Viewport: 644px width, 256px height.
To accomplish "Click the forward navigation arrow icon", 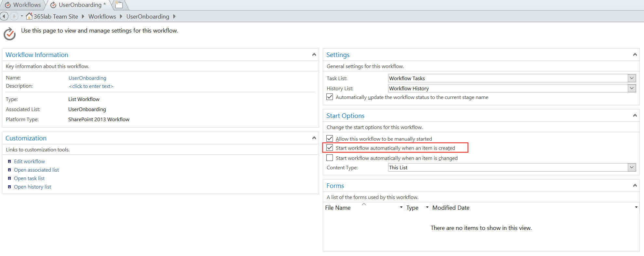I will (14, 16).
